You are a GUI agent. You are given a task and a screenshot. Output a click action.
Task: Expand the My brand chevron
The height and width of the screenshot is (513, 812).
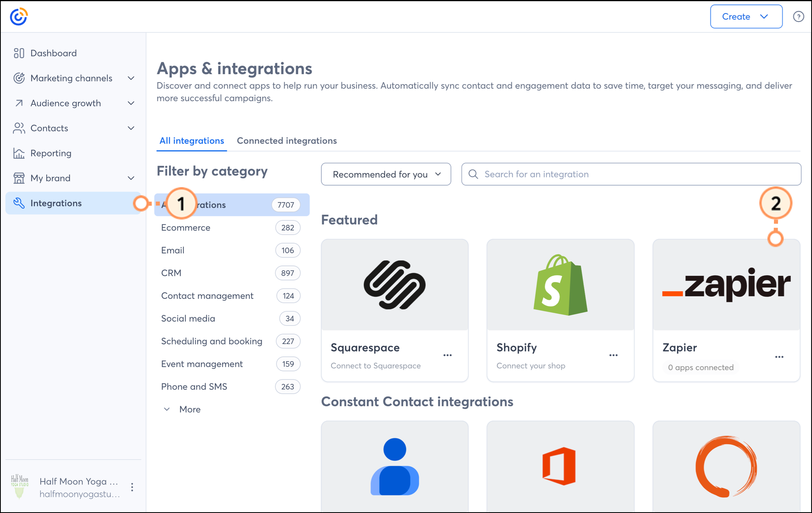pos(131,178)
